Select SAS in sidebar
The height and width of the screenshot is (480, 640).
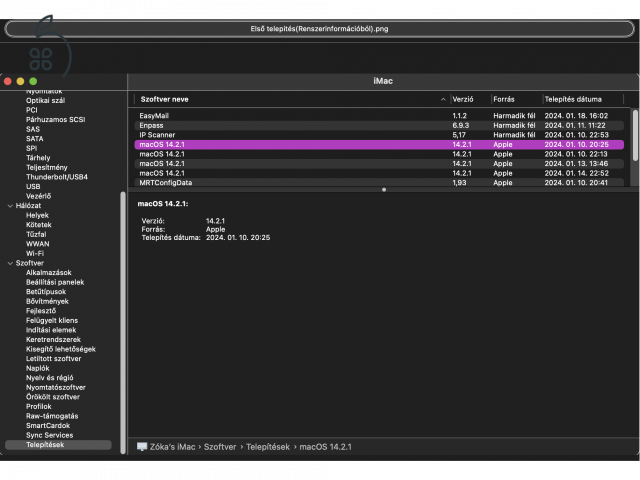click(33, 129)
